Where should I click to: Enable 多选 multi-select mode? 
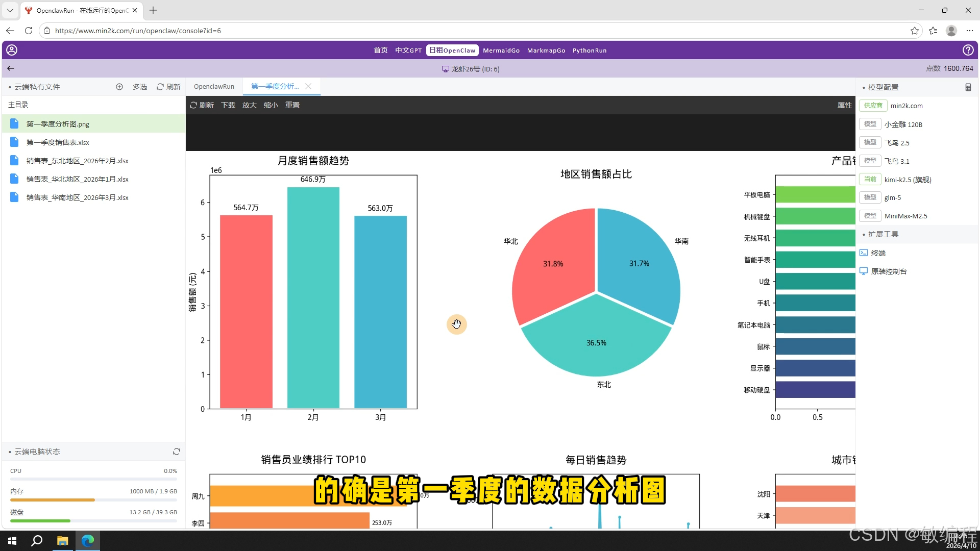click(x=139, y=87)
